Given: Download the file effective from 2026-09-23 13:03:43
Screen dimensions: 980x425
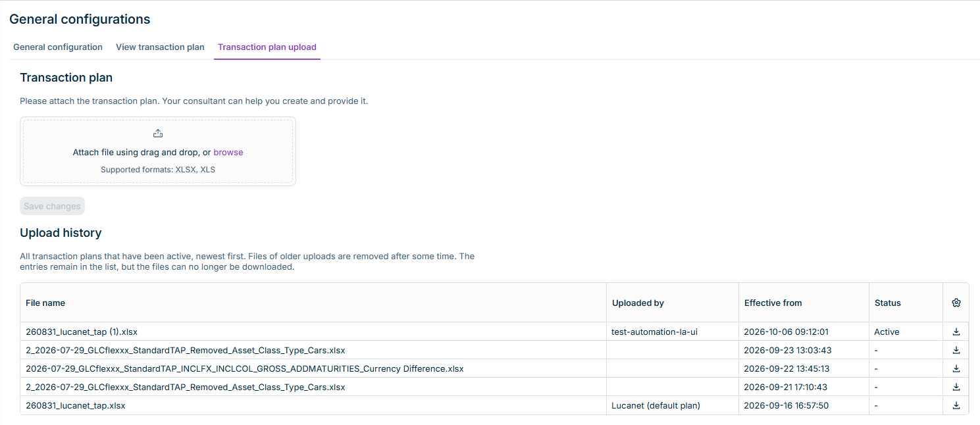Looking at the screenshot, I should pyautogui.click(x=956, y=350).
